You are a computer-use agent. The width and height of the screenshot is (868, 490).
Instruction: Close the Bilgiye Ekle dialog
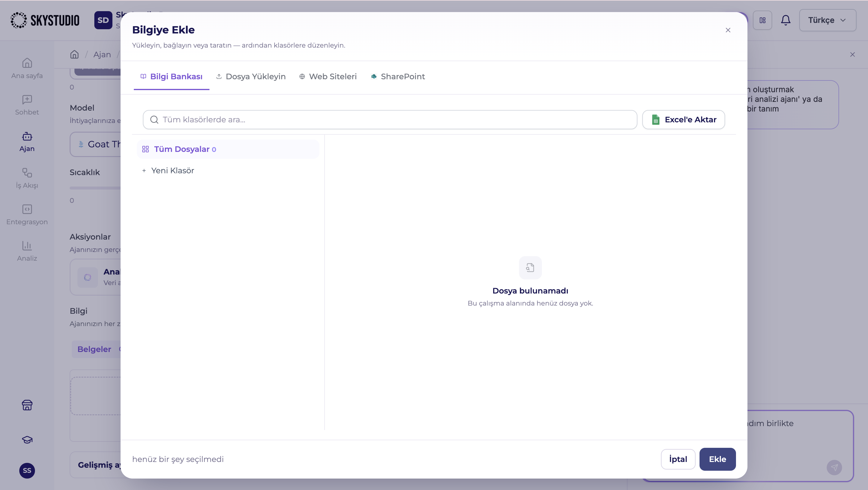(x=728, y=30)
